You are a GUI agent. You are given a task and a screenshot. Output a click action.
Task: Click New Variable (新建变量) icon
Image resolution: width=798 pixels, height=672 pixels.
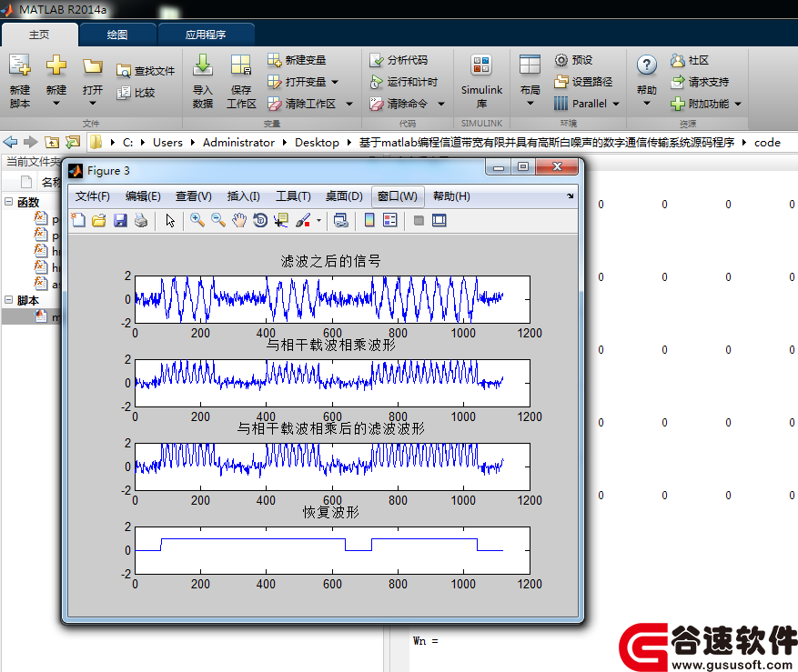pyautogui.click(x=274, y=60)
